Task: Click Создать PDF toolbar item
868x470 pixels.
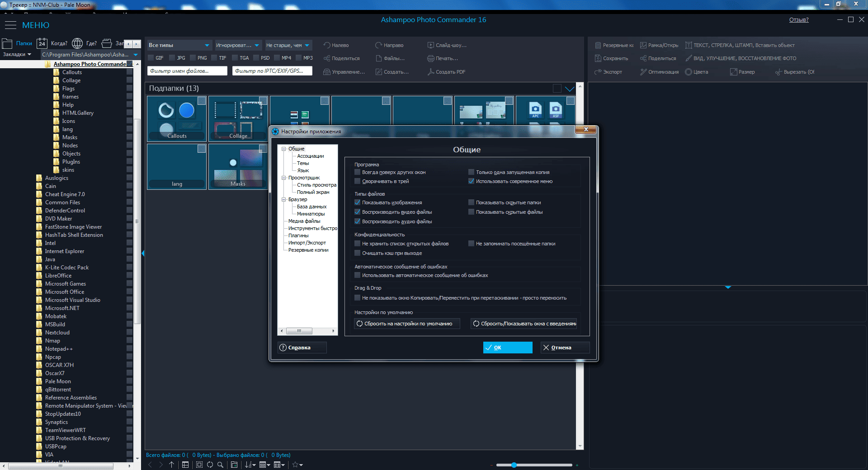Action: pos(447,72)
